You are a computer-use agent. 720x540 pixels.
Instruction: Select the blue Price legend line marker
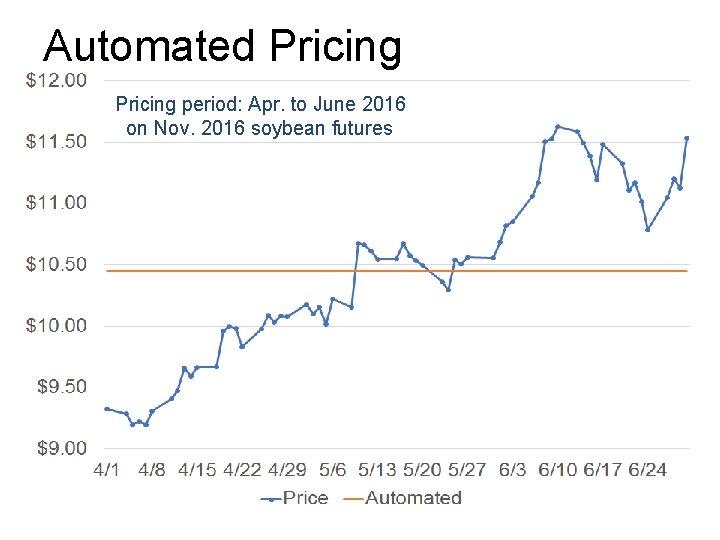(270, 498)
